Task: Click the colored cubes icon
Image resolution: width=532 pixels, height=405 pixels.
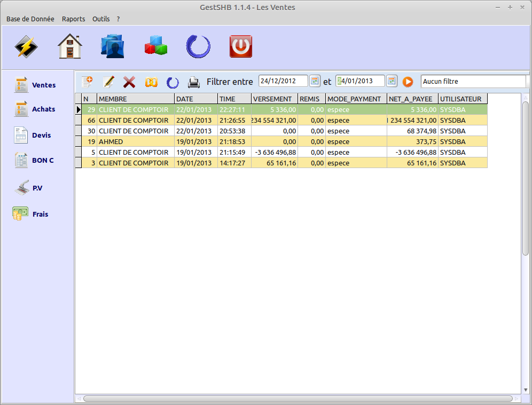Action: click(x=156, y=45)
